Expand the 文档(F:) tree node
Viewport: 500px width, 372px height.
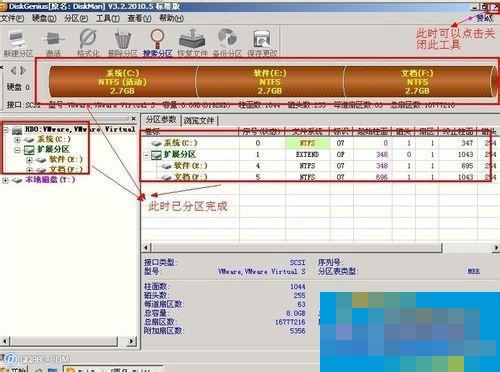(29, 170)
